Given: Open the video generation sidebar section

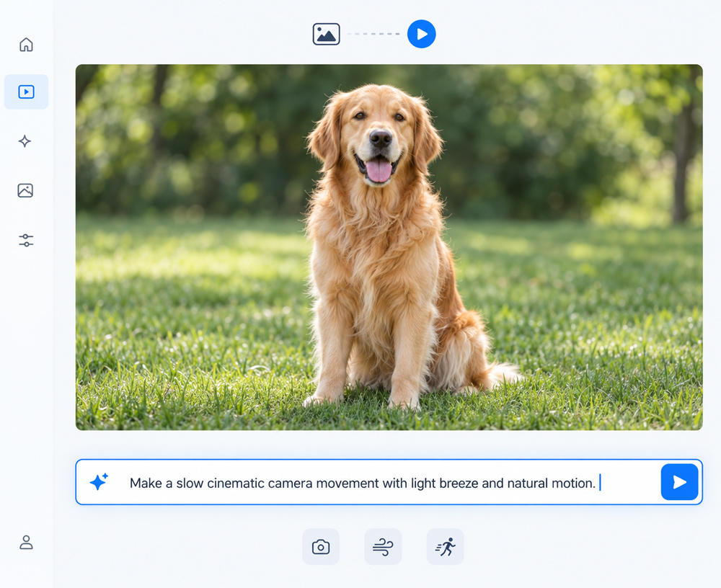Looking at the screenshot, I should (26, 92).
